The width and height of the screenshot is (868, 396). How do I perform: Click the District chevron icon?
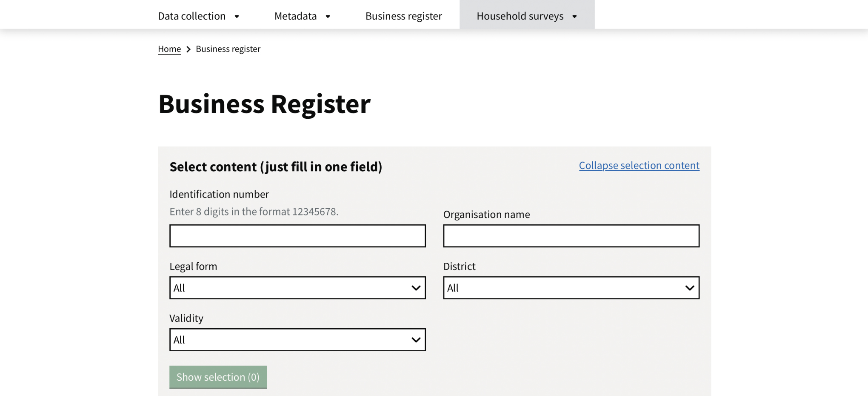pyautogui.click(x=689, y=288)
